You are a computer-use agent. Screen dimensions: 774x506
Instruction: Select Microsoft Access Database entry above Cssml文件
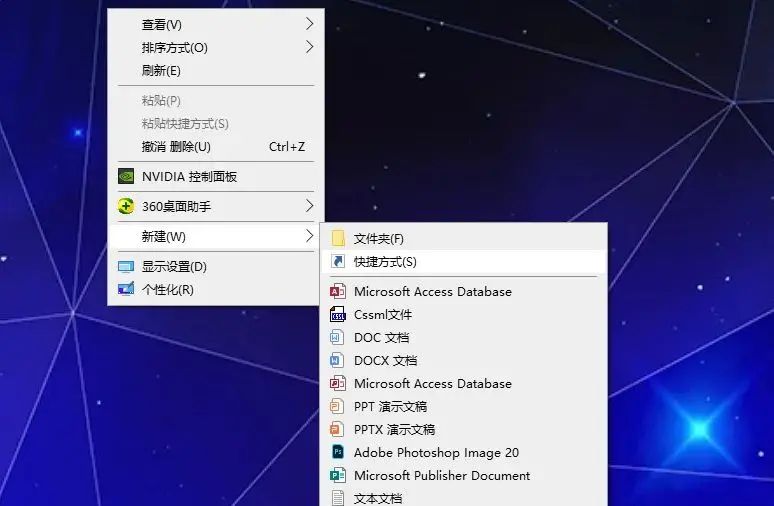tap(464, 292)
